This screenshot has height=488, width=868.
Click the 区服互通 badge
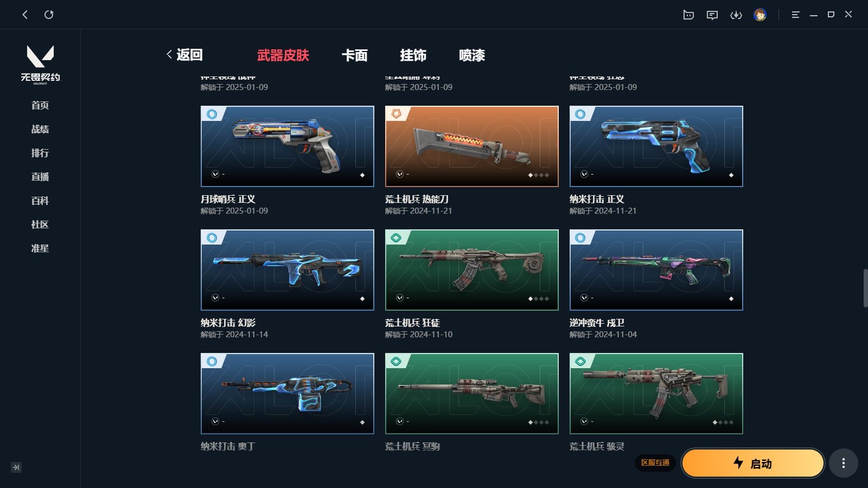(655, 463)
